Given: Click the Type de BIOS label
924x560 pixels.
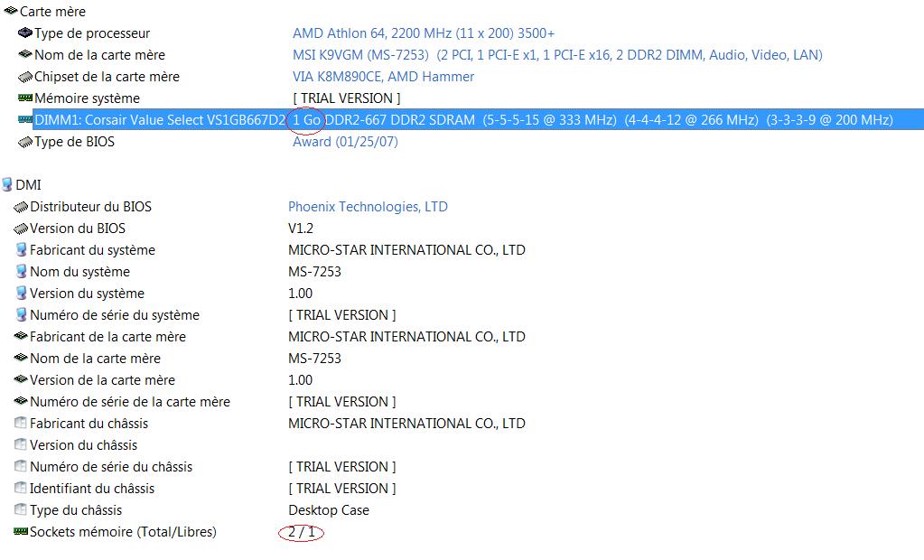Looking at the screenshot, I should [x=74, y=142].
